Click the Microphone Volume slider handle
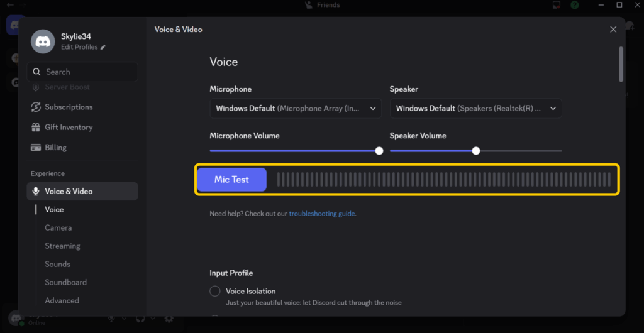 tap(379, 151)
